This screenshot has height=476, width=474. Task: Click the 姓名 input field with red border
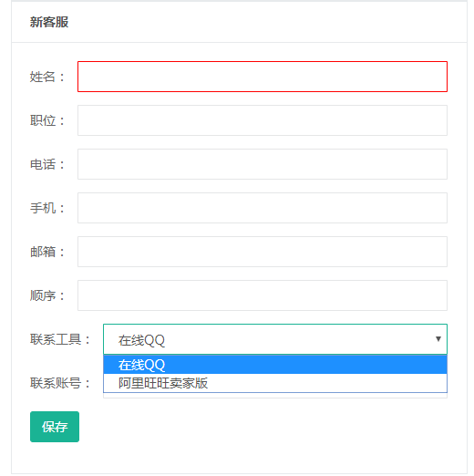click(x=263, y=77)
